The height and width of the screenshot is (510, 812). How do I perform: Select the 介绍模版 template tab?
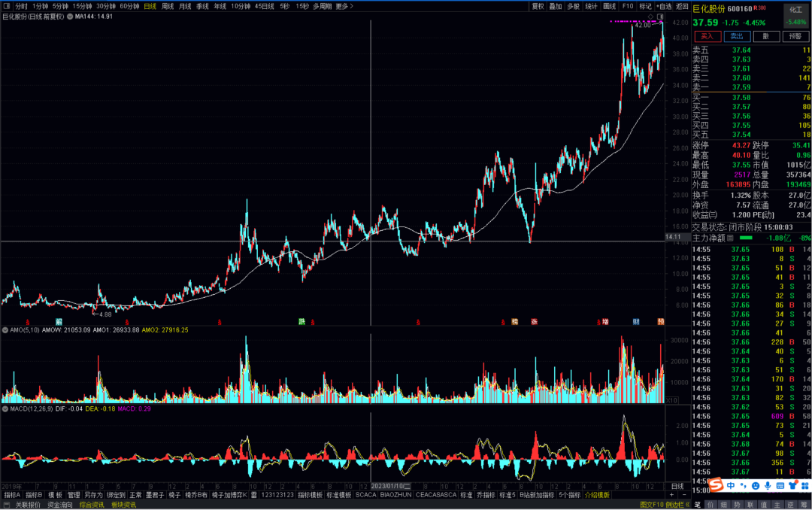point(597,495)
